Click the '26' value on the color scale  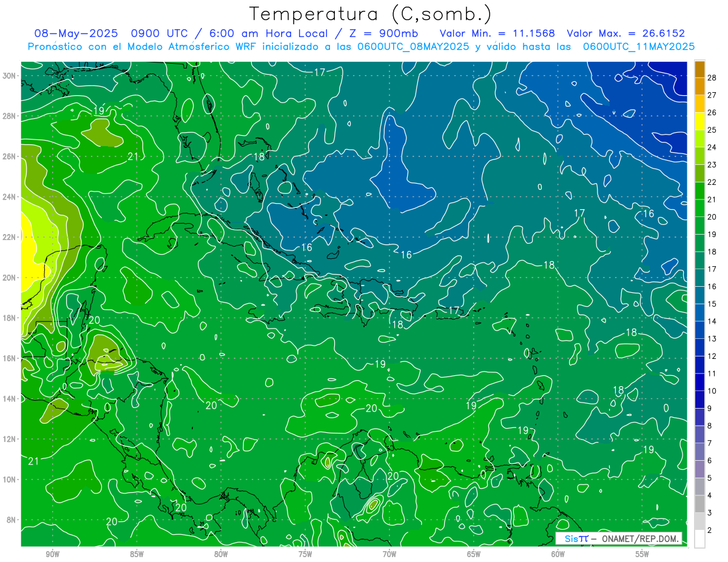pyautogui.click(x=712, y=113)
